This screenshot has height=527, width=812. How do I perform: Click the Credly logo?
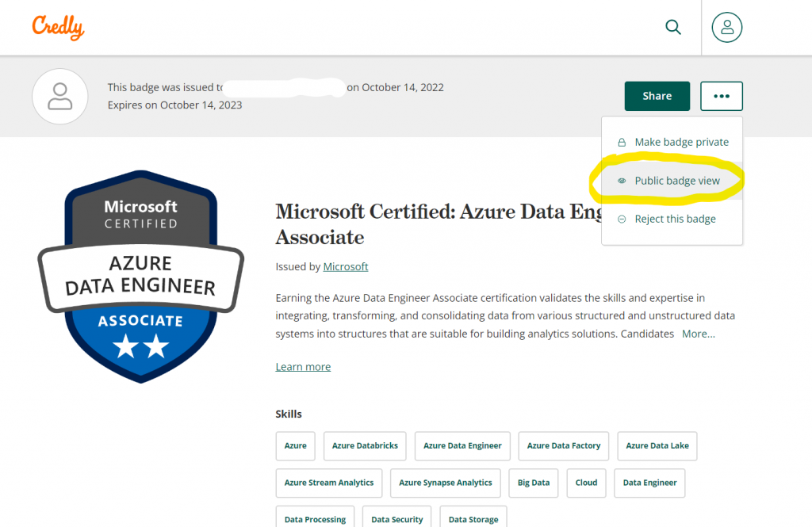coord(58,28)
